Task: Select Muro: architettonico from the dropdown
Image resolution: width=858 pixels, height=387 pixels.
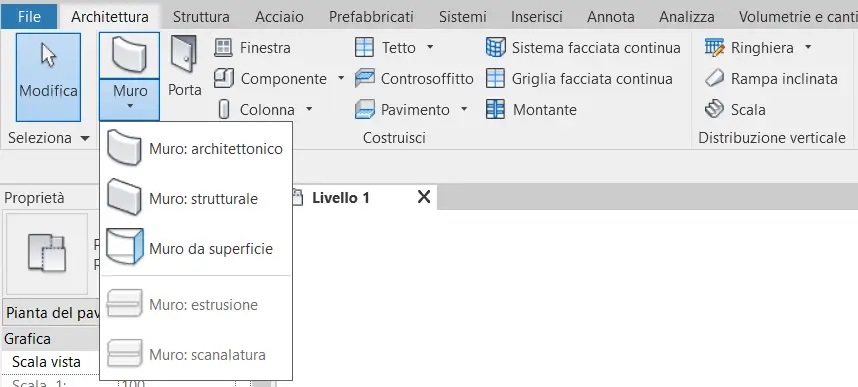Action: [195, 148]
